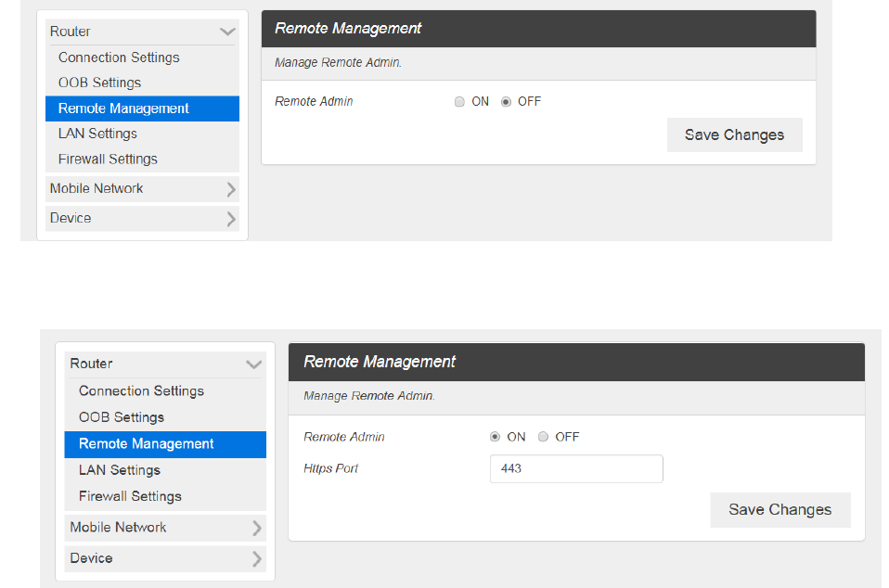This screenshot has width=889, height=588.
Task: Focus the Https Port field showing 443
Action: [x=575, y=469]
